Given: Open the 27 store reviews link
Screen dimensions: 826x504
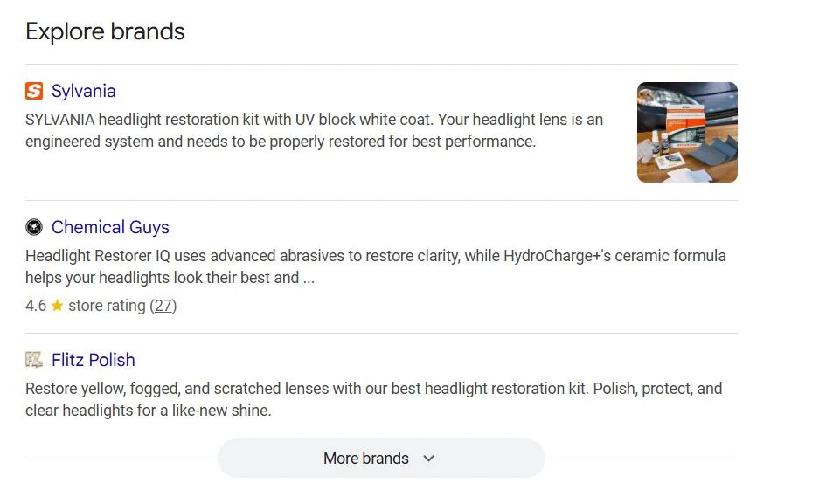Looking at the screenshot, I should click(x=163, y=306).
